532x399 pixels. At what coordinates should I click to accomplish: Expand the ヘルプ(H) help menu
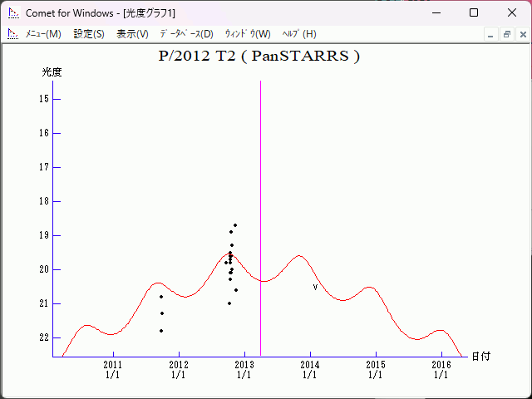[x=299, y=34]
